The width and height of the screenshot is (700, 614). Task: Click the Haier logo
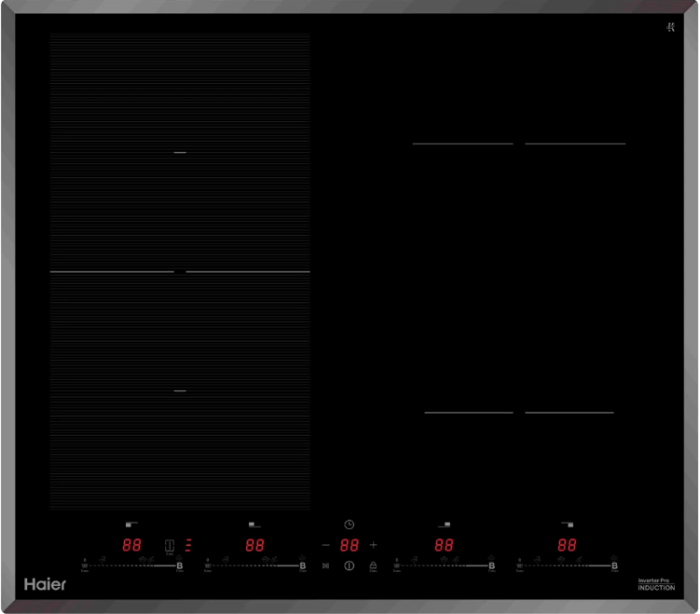tap(43, 583)
